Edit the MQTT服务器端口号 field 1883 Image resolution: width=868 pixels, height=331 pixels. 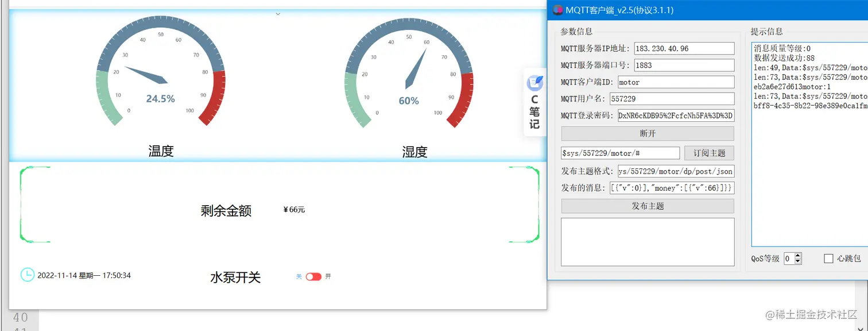coord(684,65)
